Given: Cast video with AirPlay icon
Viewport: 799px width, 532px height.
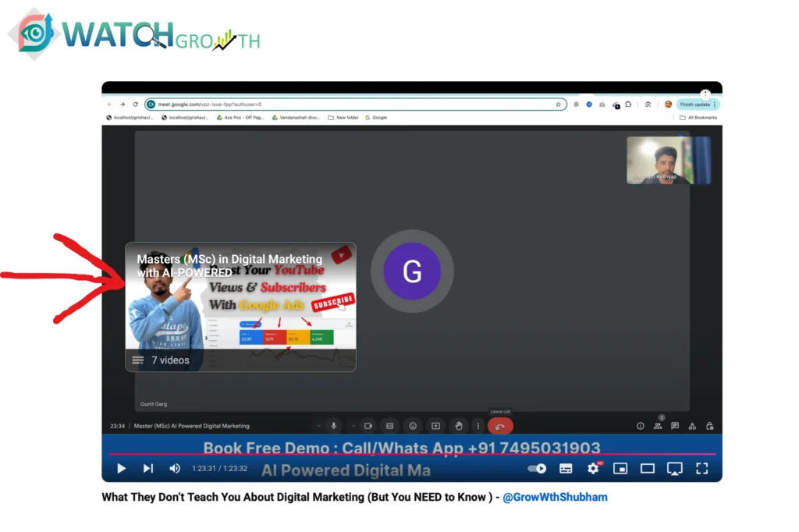Looking at the screenshot, I should click(674, 468).
